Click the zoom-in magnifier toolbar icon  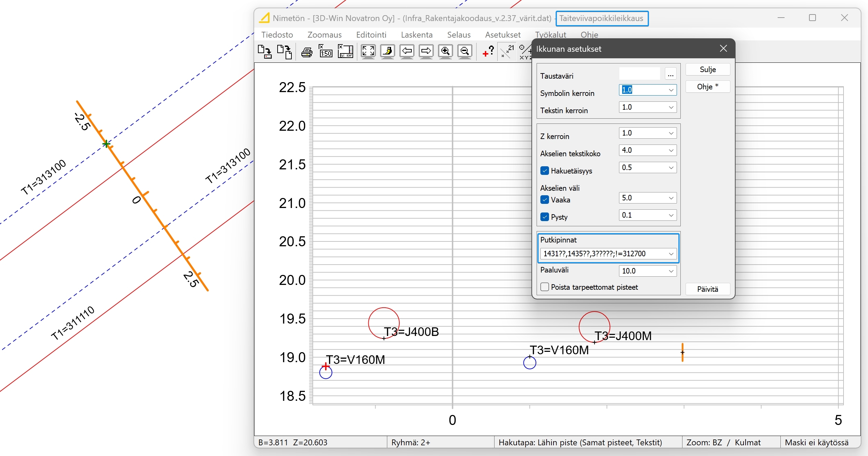tap(445, 52)
